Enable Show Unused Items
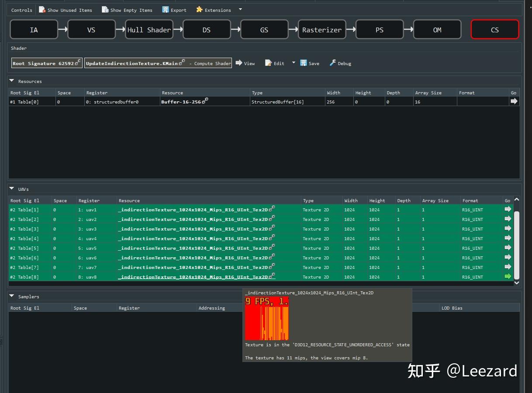 (x=66, y=10)
